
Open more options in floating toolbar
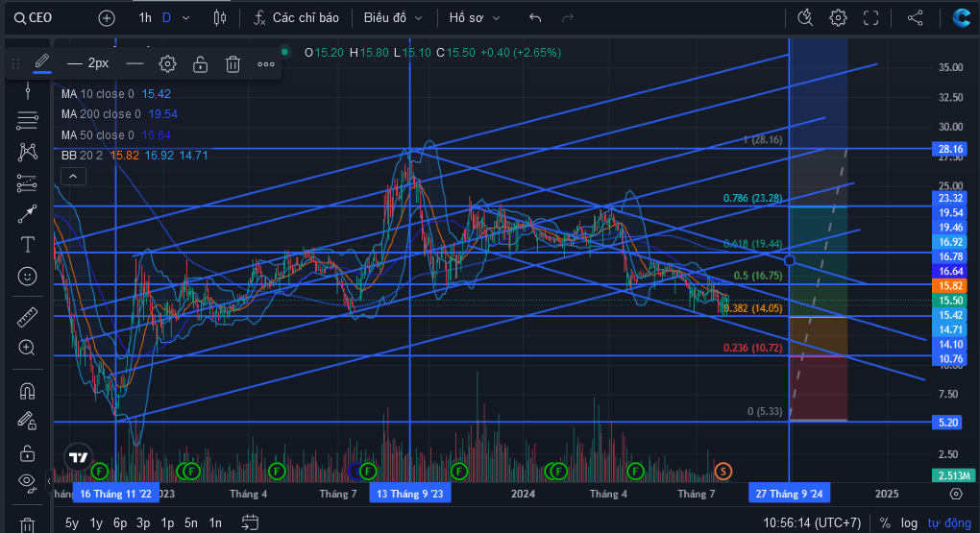tap(265, 63)
